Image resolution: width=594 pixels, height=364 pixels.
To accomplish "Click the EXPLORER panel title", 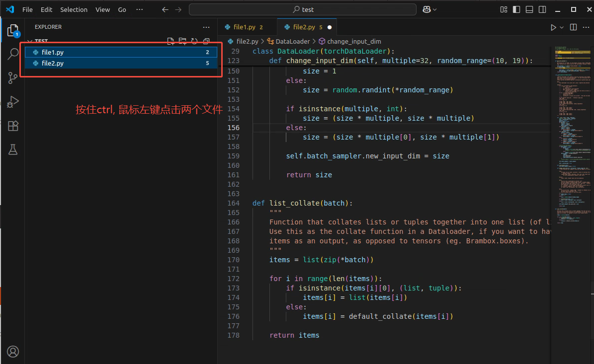I will click(x=48, y=27).
